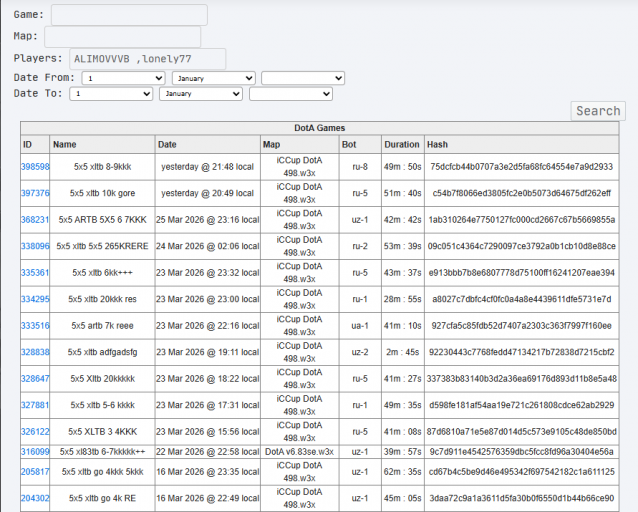Select game name '5x5 ARTB 5X5 6 7KKK'
The width and height of the screenshot is (638, 512).
coord(103,220)
